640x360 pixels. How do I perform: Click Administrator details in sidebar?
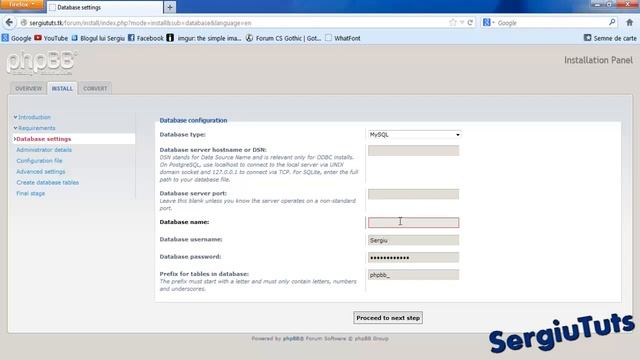[44, 150]
